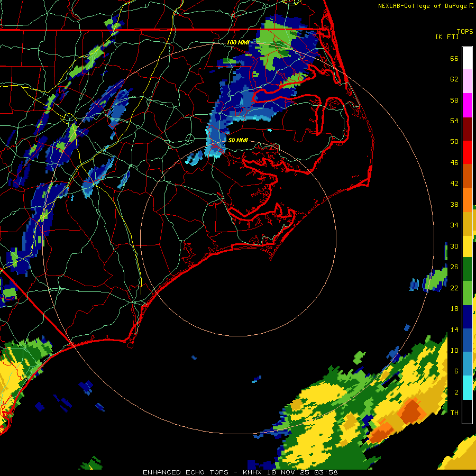
Task: Click the 30 scale value
Action: 454,246
